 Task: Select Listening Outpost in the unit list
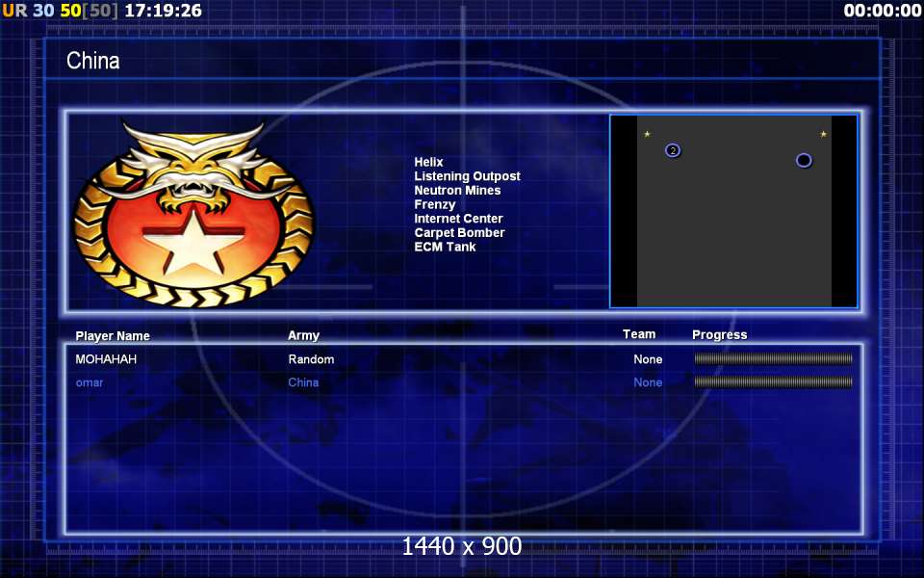click(467, 176)
